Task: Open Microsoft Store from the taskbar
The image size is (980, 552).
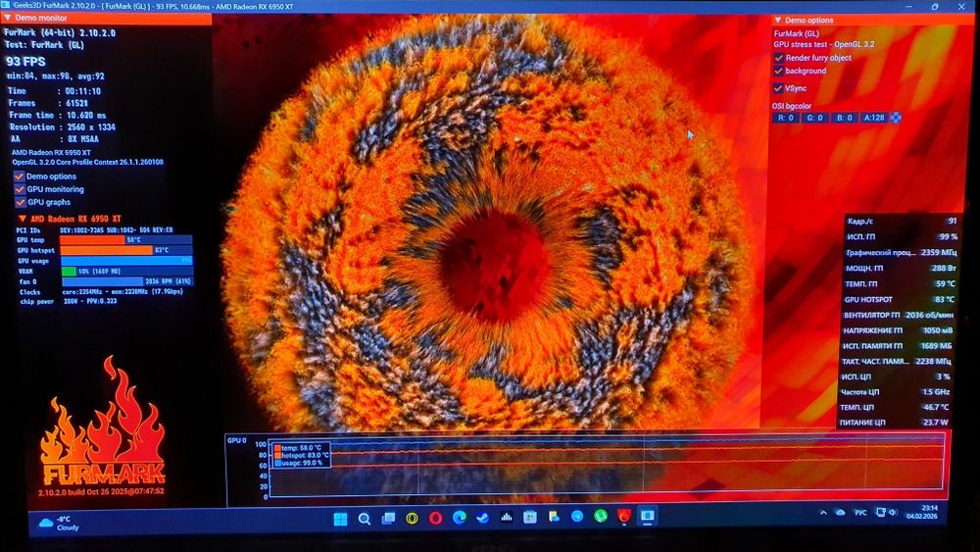Action: coord(530,517)
